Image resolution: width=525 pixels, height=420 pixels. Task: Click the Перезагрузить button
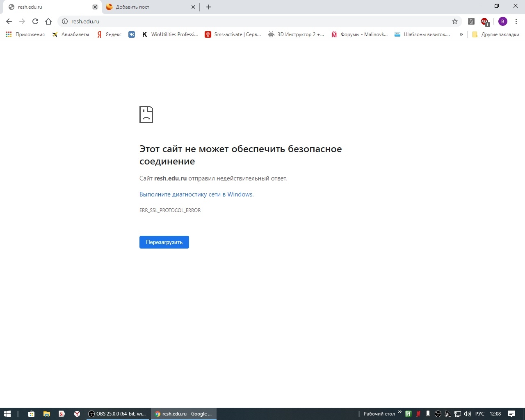(x=164, y=242)
